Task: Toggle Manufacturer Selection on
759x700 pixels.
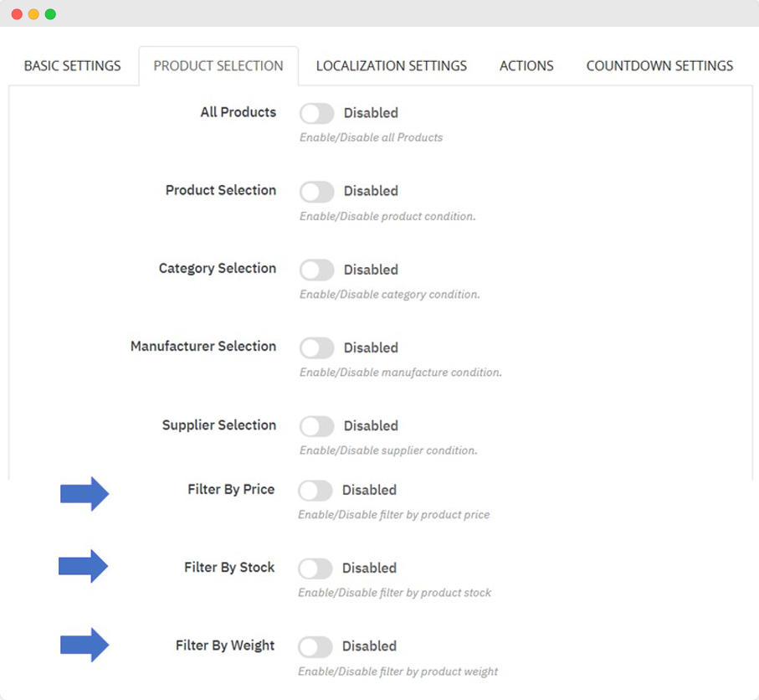Action: click(317, 347)
